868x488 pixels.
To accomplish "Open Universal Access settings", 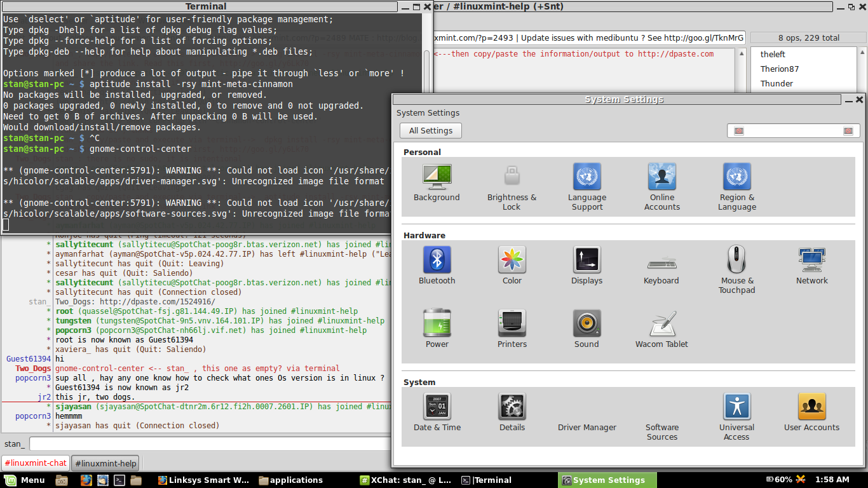I will click(x=736, y=417).
